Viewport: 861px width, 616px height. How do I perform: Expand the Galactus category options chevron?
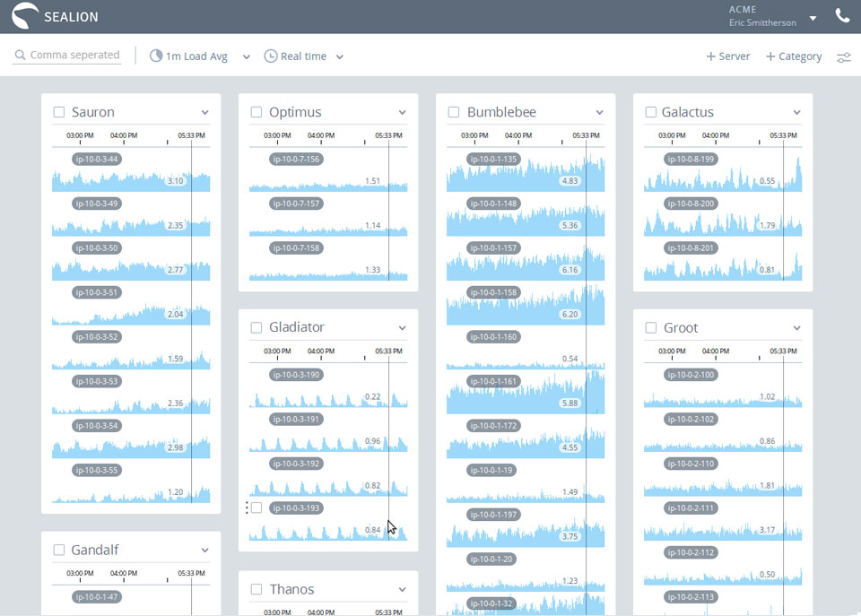point(796,113)
